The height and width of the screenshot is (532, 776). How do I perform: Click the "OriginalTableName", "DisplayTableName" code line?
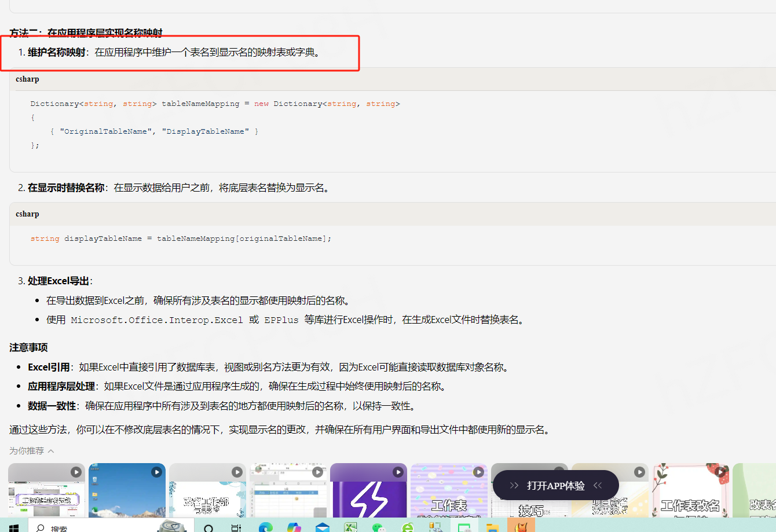point(154,131)
